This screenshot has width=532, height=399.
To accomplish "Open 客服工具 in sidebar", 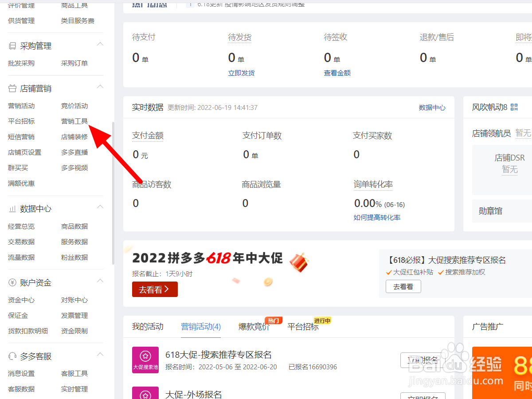I will point(74,374).
